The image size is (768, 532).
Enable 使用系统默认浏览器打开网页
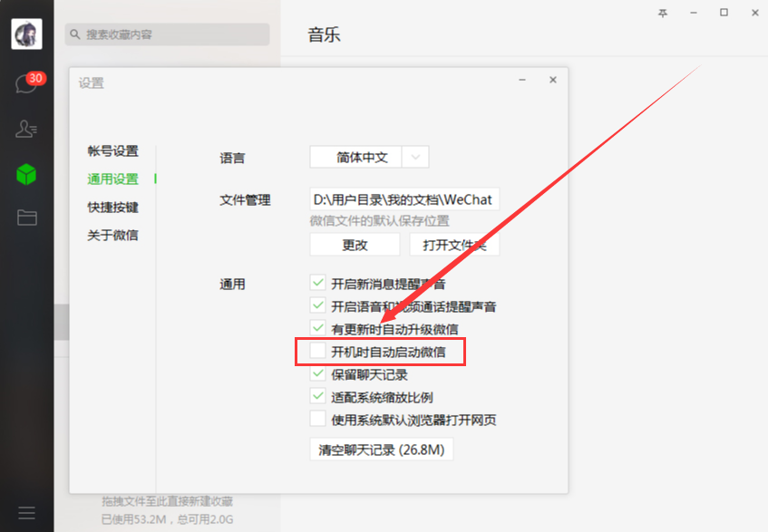tap(318, 419)
